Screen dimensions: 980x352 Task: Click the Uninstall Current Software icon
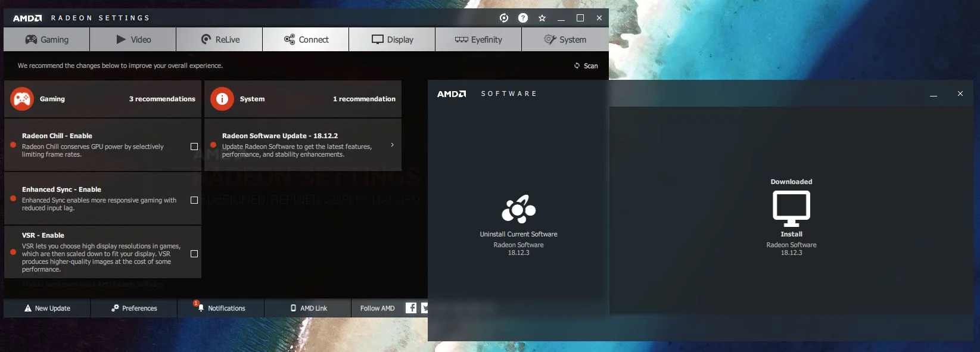(x=519, y=209)
